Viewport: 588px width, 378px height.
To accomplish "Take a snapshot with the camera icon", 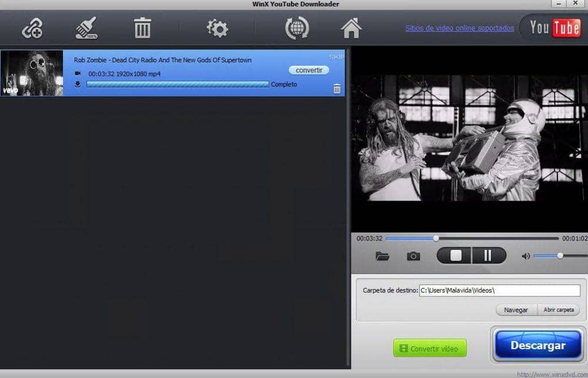I will [x=413, y=256].
